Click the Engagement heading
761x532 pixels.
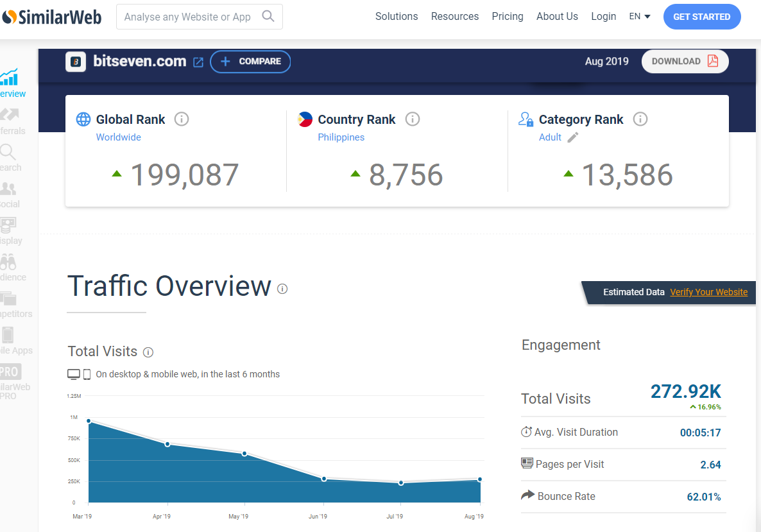561,345
